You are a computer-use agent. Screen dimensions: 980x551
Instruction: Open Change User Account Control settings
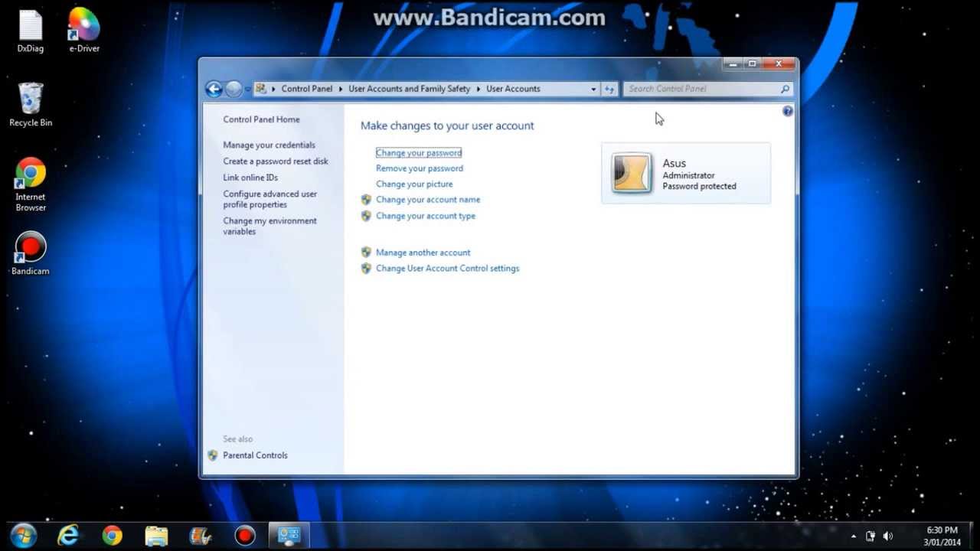pyautogui.click(x=448, y=269)
